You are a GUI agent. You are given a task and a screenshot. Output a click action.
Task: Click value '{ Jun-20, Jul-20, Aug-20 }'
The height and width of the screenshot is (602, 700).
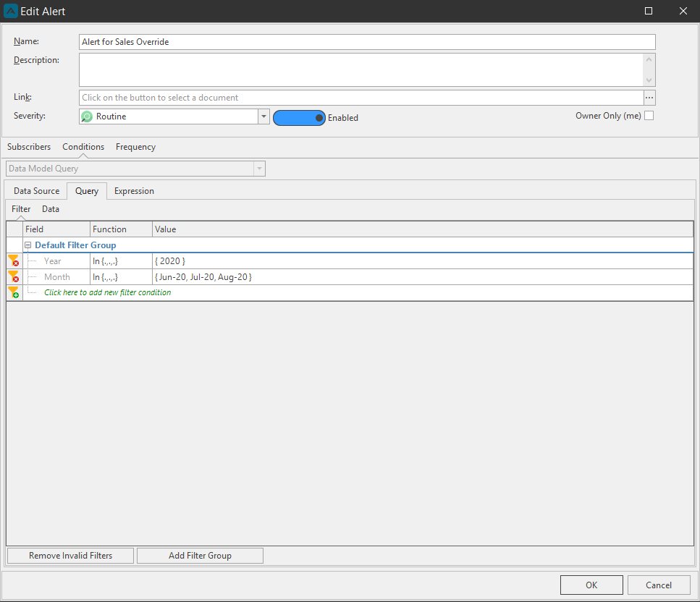[203, 277]
